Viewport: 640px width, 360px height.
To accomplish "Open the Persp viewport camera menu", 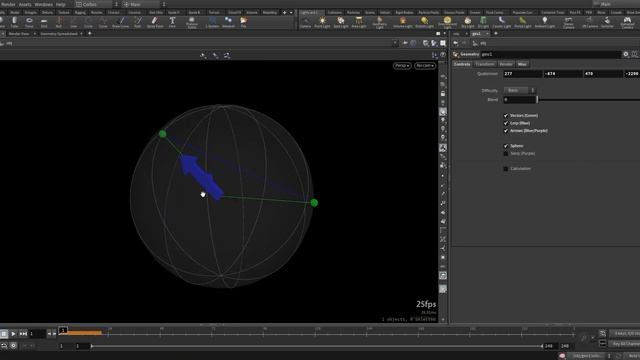I will [x=402, y=66].
